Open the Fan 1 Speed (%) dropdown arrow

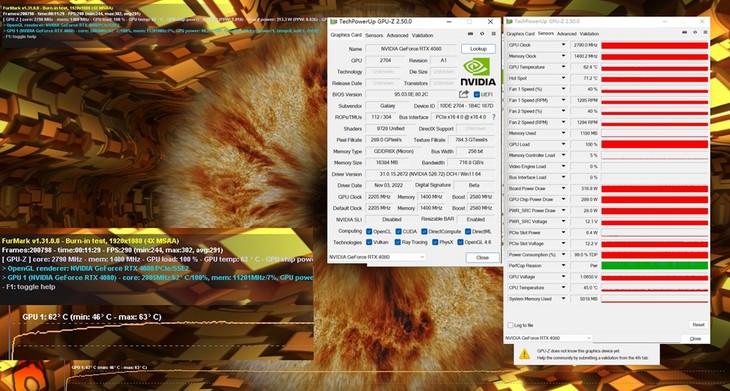563,89
